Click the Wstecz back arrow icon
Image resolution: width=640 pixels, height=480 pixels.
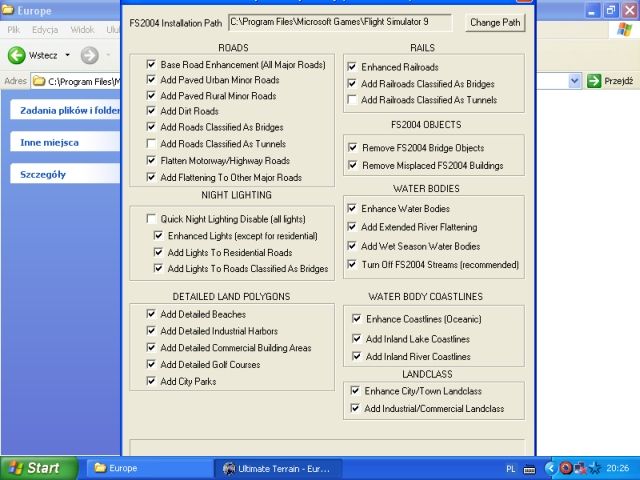coord(16,55)
